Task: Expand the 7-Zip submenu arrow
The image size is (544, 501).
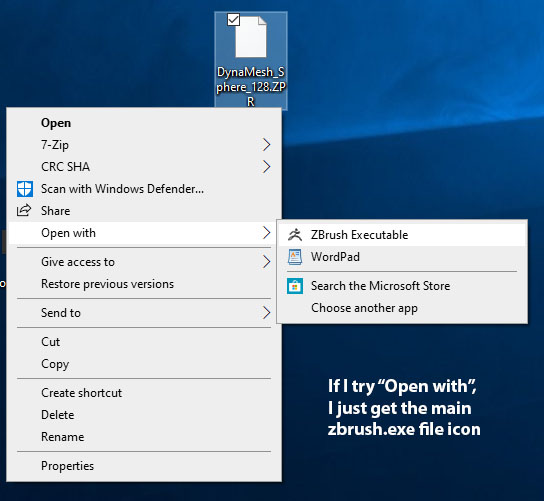Action: click(266, 145)
